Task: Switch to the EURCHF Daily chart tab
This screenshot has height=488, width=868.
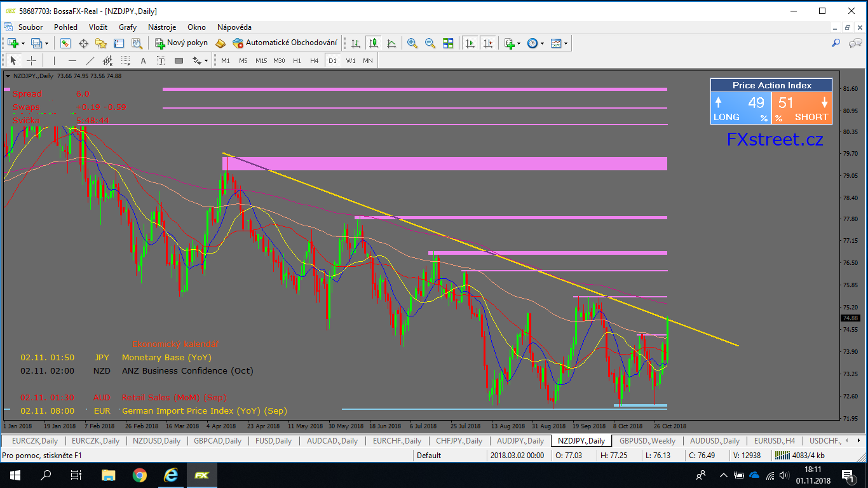Action: (397, 441)
